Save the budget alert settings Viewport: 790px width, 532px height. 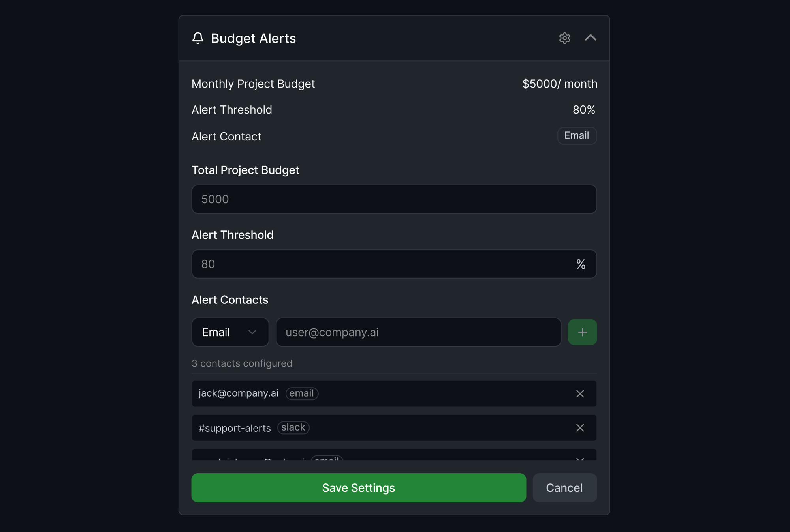pyautogui.click(x=358, y=488)
